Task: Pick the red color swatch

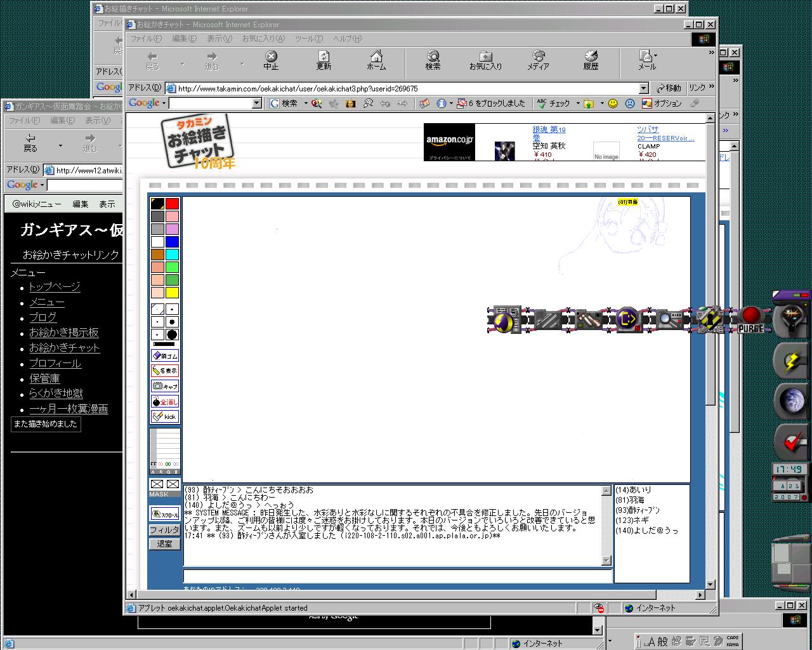Action: pyautogui.click(x=172, y=203)
